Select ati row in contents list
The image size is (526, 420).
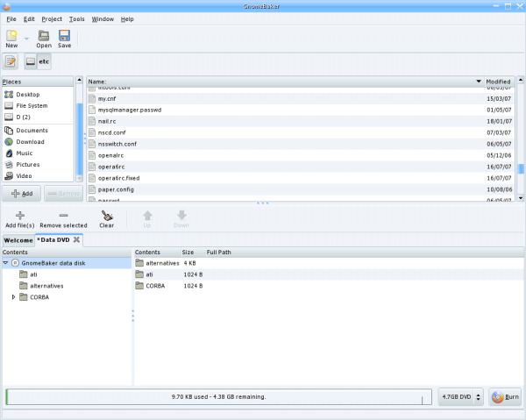coord(329,274)
